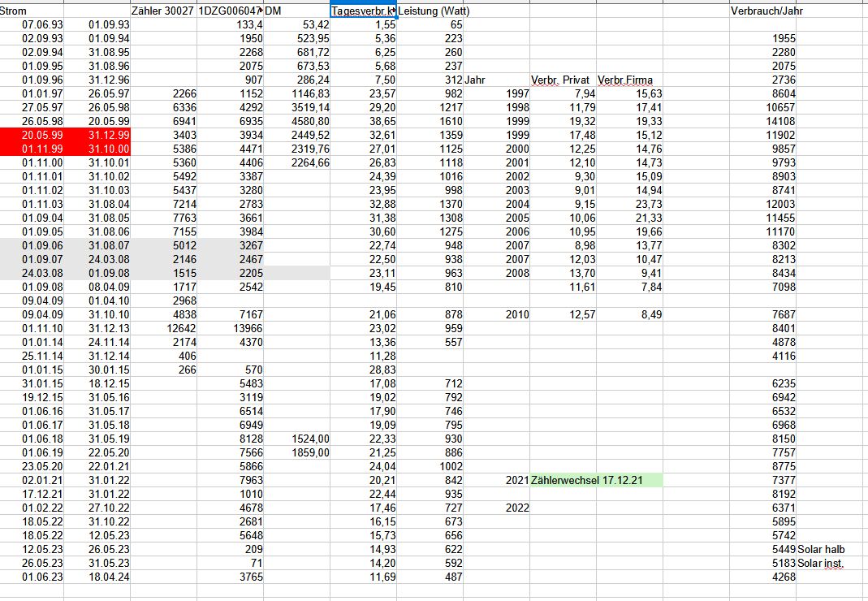This screenshot has height=601, width=868.
Task: Click the DM cell showing 1859,00
Action: (296, 452)
